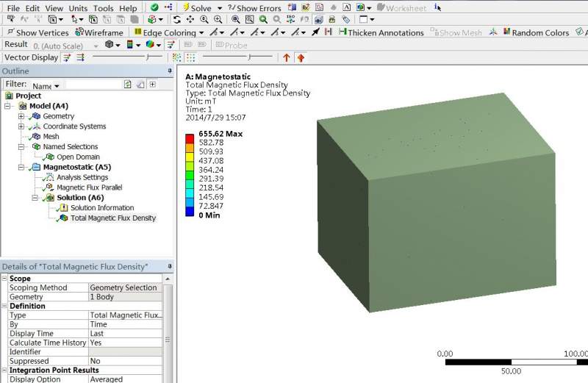Click the green checkmark toolbar icon

[154, 7]
